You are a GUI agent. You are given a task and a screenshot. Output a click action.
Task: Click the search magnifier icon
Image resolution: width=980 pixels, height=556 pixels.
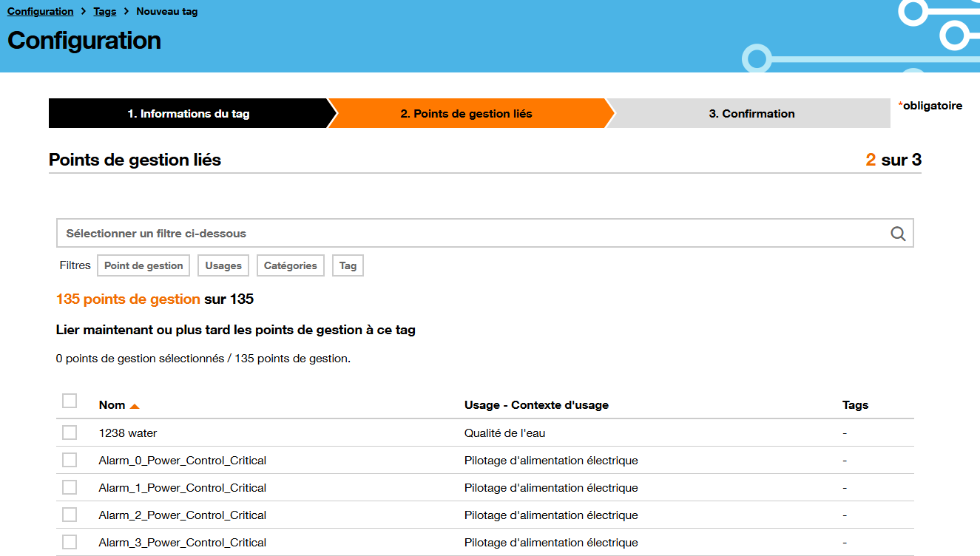[x=898, y=233]
